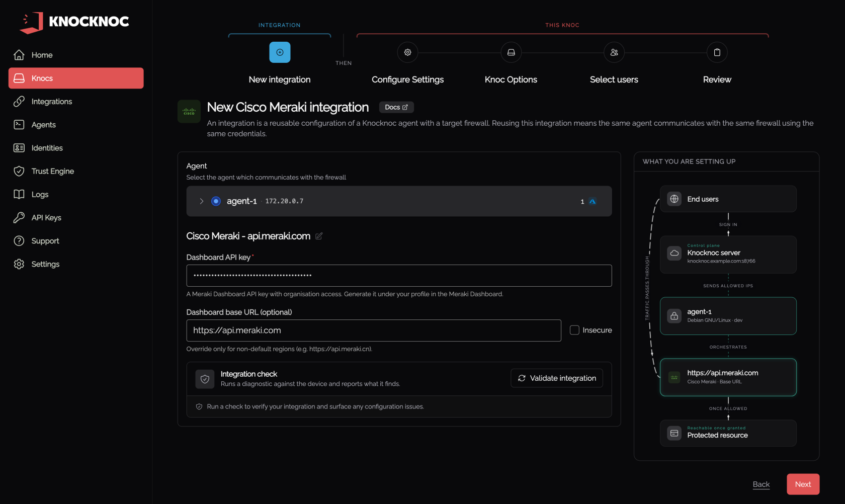This screenshot has height=504, width=845.
Task: Click the Identities card icon
Action: pyautogui.click(x=19, y=148)
